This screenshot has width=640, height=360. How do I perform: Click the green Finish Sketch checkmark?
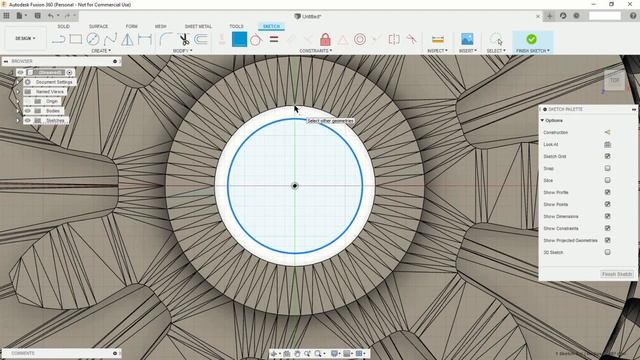pos(531,39)
